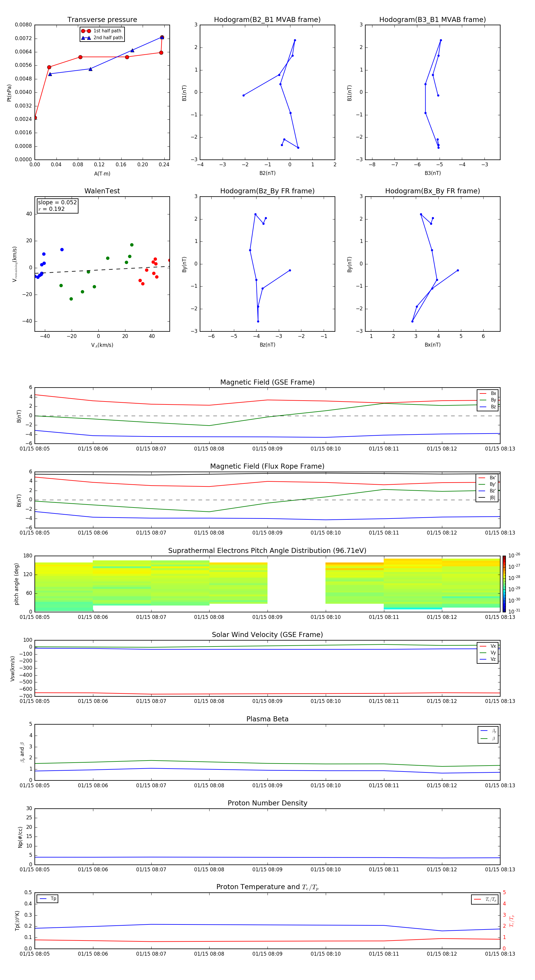
Task: Click 'Tp(10^6K)' y-axis label
Action: coord(17,921)
